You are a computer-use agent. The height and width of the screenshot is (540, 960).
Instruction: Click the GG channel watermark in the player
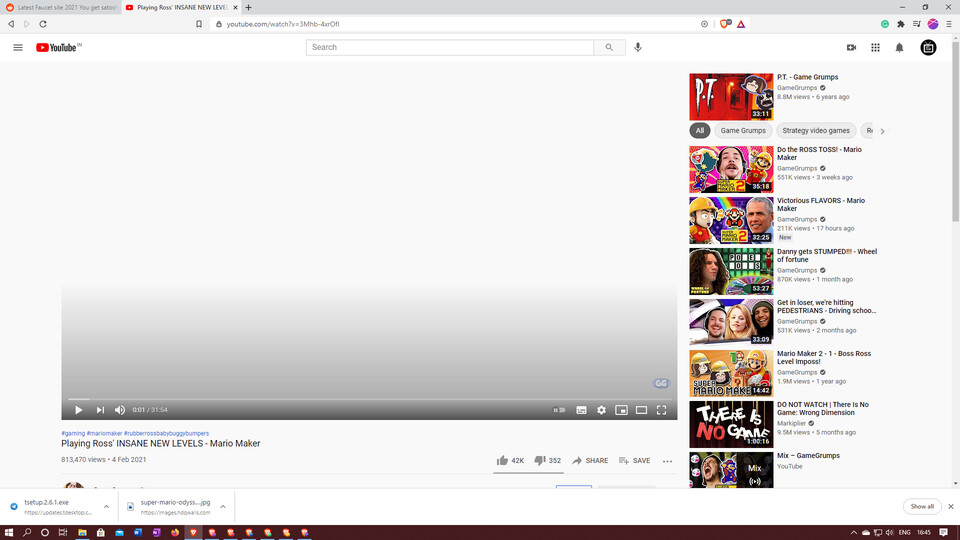point(661,383)
